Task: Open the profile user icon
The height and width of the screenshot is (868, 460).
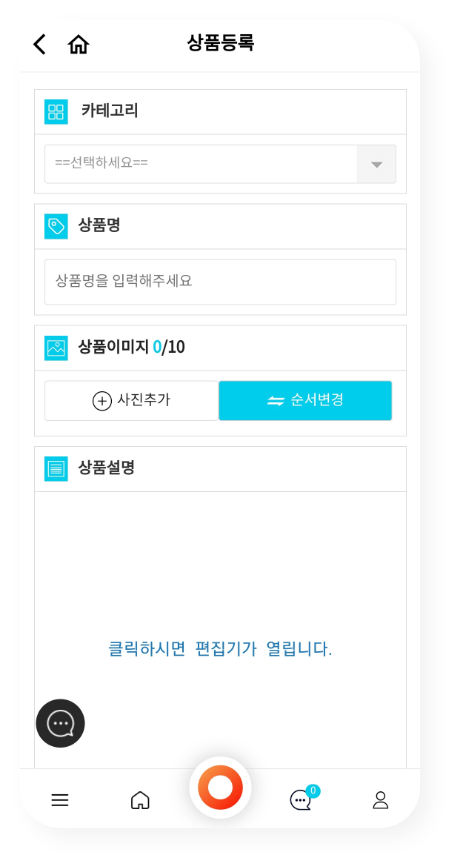Action: click(380, 800)
